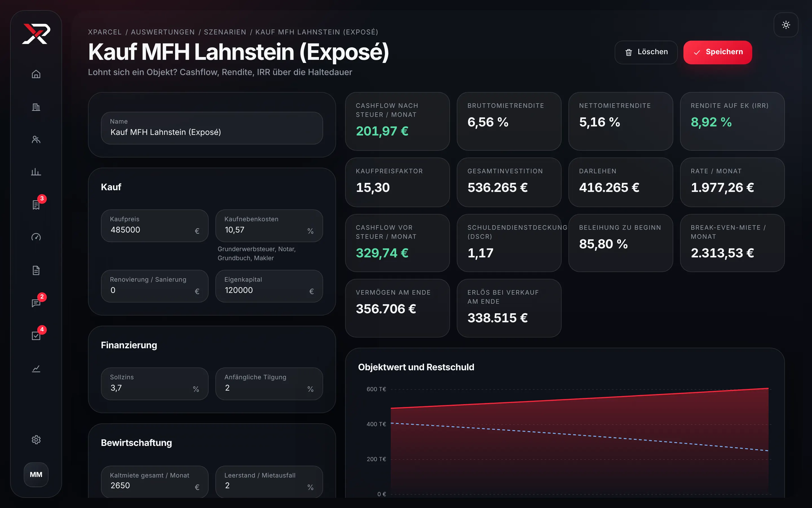Click the Leerstand / Mietausfall field
This screenshot has width=812, height=508.
(x=269, y=481)
